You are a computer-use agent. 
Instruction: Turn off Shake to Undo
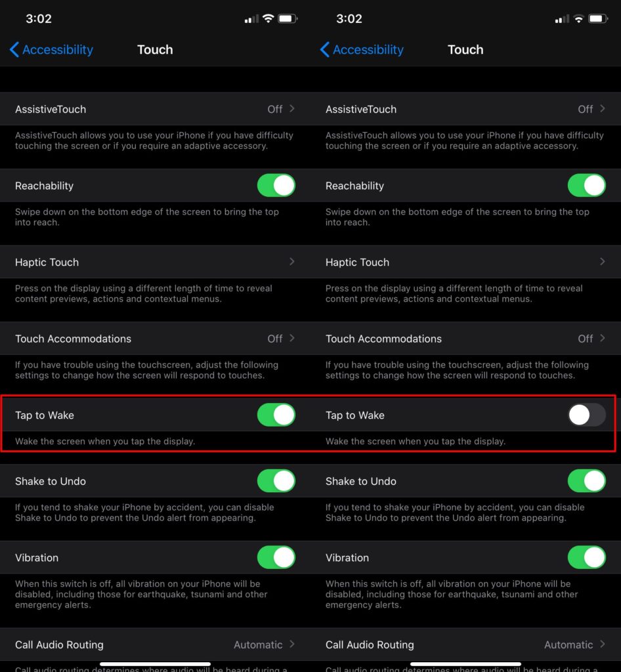tap(276, 481)
